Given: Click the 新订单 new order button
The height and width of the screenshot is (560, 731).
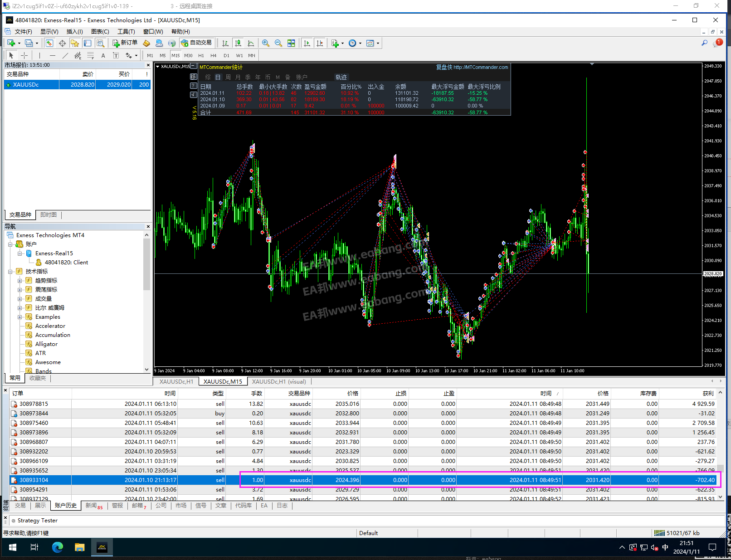Looking at the screenshot, I should (x=125, y=43).
